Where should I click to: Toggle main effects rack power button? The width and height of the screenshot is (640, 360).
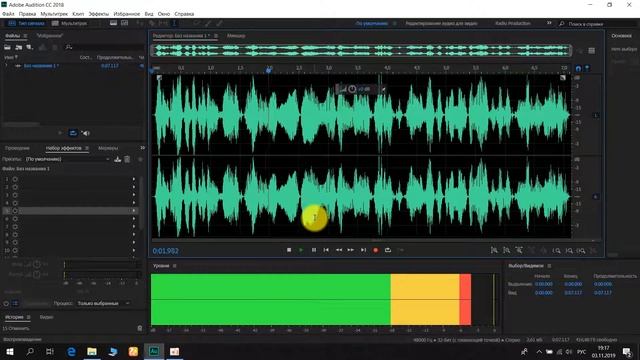coord(6,304)
